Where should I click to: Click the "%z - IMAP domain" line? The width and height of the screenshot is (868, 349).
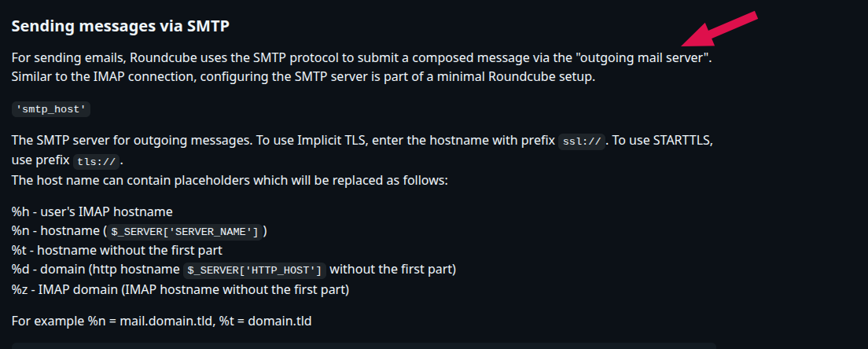(x=181, y=289)
